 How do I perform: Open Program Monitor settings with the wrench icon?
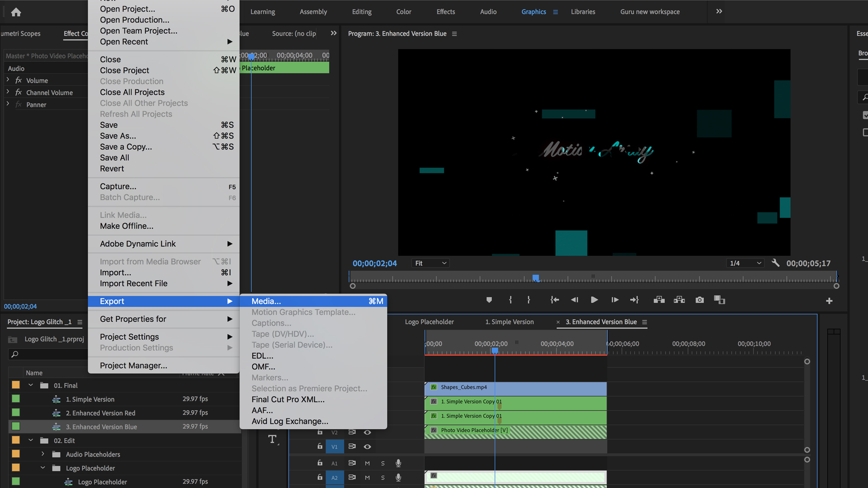pos(775,263)
